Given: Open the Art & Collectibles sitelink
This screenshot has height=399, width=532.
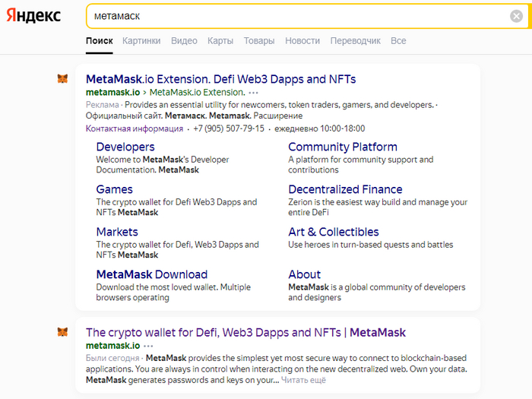Looking at the screenshot, I should click(334, 232).
